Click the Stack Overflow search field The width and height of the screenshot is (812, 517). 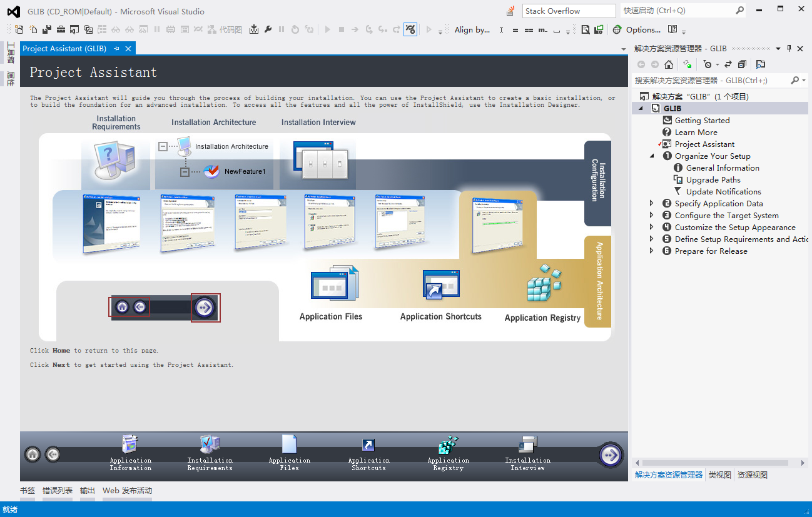569,11
